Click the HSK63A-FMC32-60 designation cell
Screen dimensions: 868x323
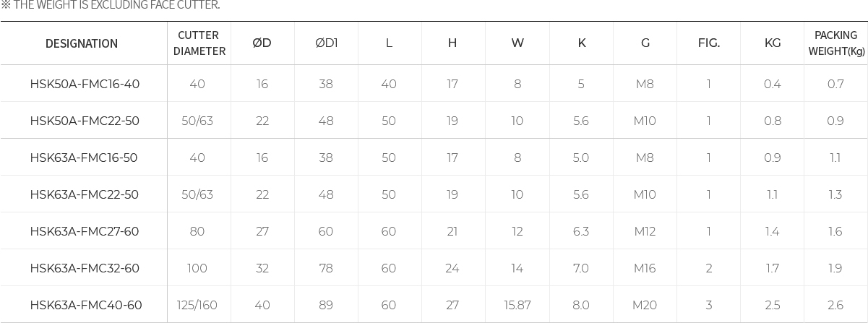click(84, 269)
